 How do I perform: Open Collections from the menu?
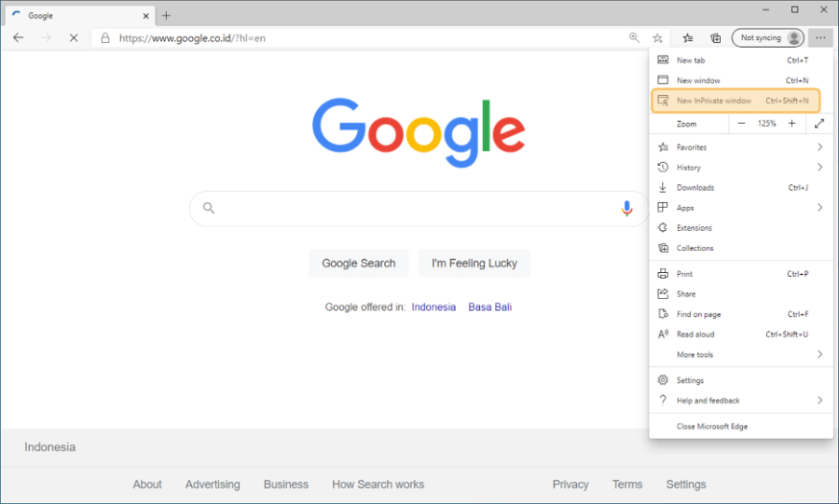point(741,248)
